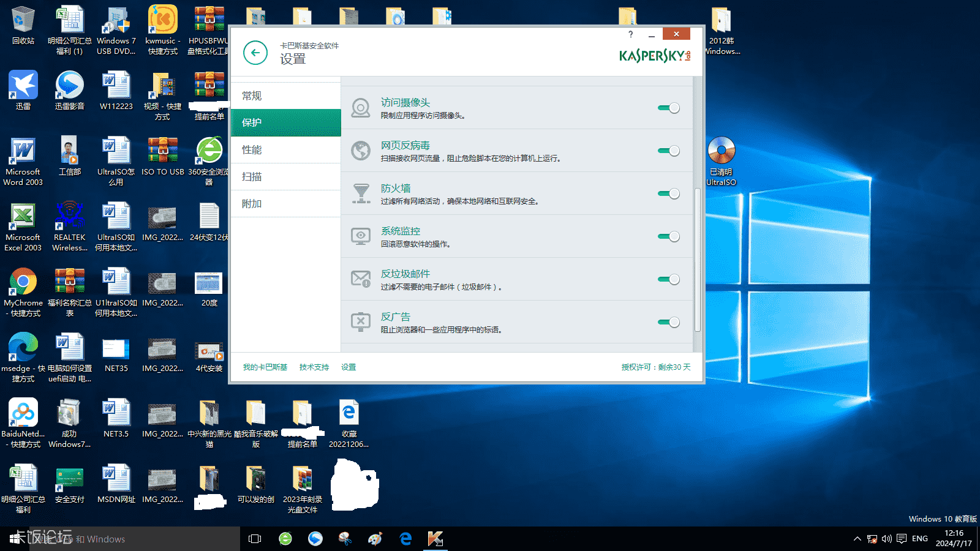This screenshot has height=551, width=980.
Task: Click the volume icon in system tray
Action: 887,539
